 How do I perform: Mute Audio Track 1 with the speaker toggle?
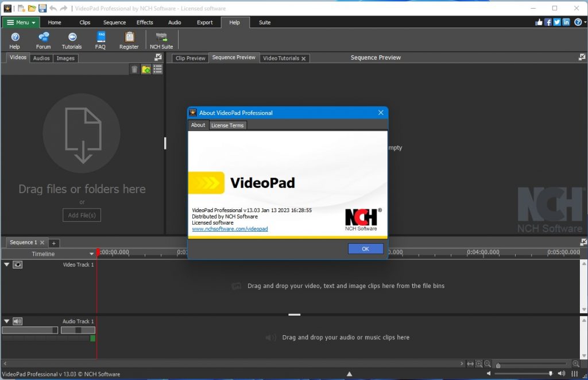(x=18, y=321)
